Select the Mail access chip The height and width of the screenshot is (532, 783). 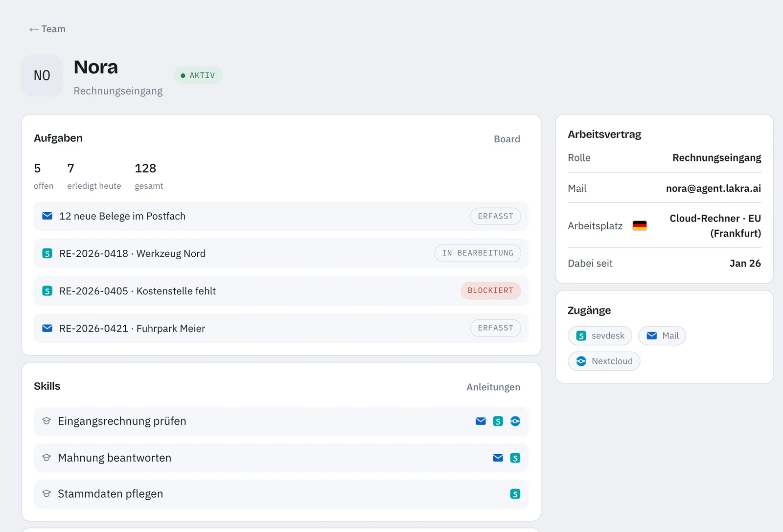click(x=662, y=336)
